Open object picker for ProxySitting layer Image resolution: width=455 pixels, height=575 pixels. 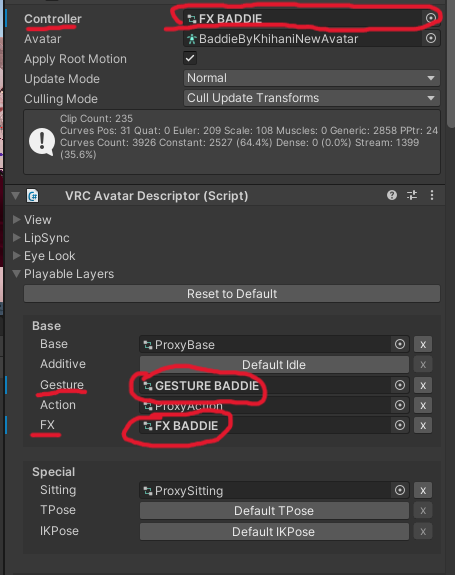(400, 490)
